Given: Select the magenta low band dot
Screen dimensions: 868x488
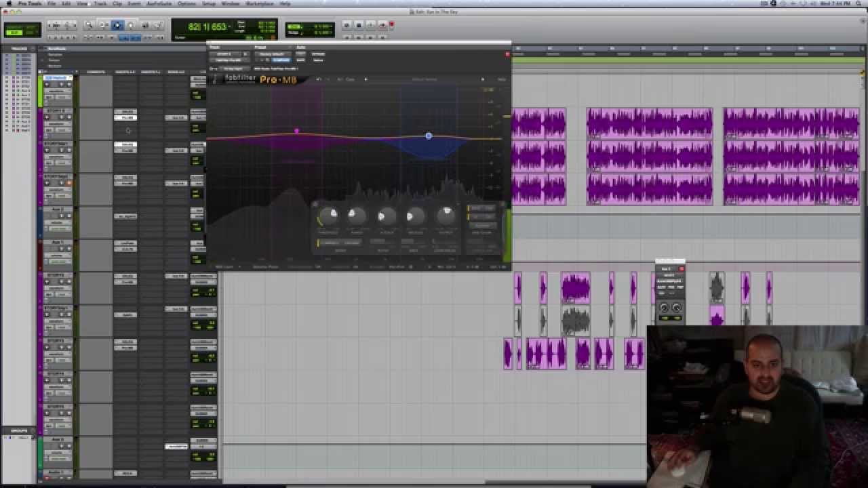Looking at the screenshot, I should click(296, 131).
